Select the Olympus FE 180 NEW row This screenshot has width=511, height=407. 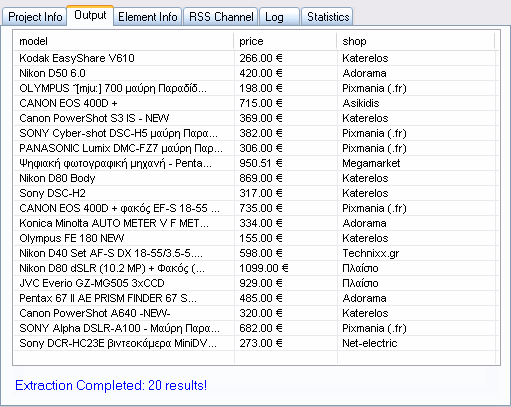[x=254, y=238]
